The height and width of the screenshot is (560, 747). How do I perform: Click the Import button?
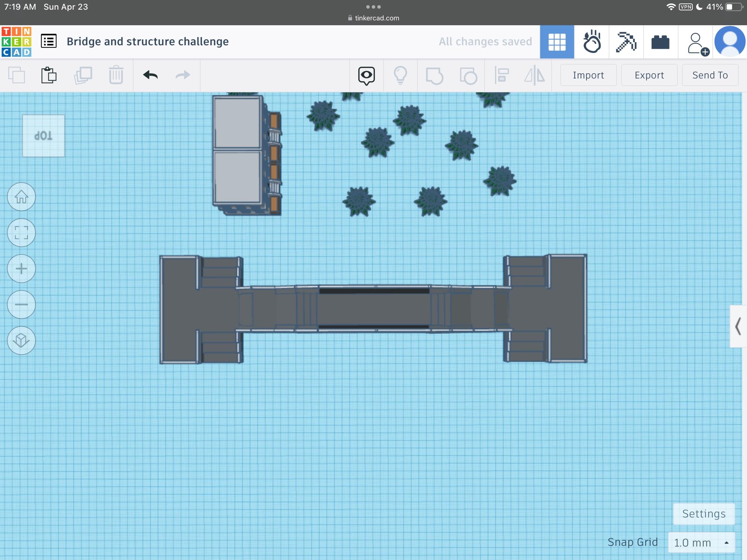click(588, 75)
